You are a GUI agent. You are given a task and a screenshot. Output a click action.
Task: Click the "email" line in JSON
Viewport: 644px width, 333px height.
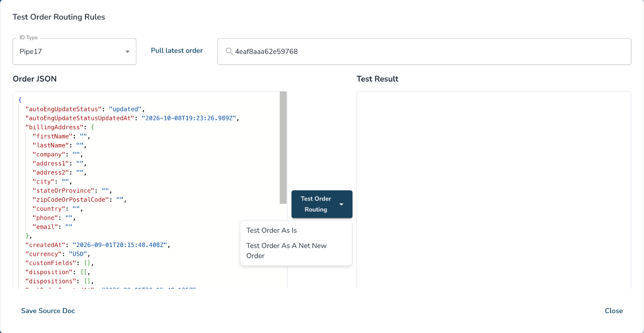[52, 227]
